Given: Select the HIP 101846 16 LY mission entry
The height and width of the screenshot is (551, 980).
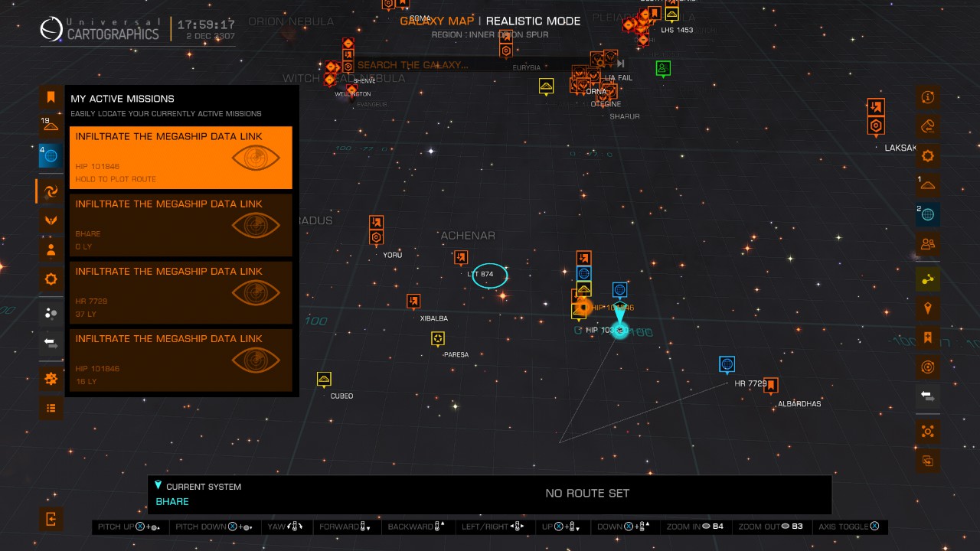Looking at the screenshot, I should 181,360.
